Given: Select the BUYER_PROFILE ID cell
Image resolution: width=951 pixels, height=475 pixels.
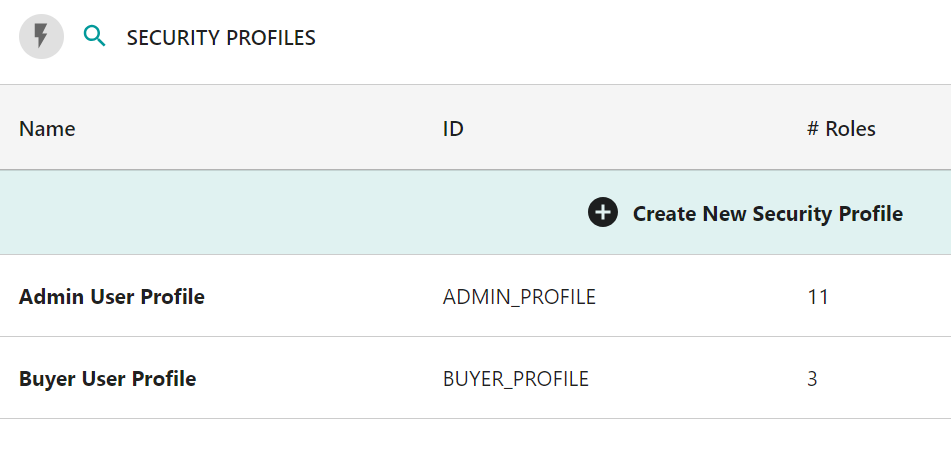Looking at the screenshot, I should [516, 379].
